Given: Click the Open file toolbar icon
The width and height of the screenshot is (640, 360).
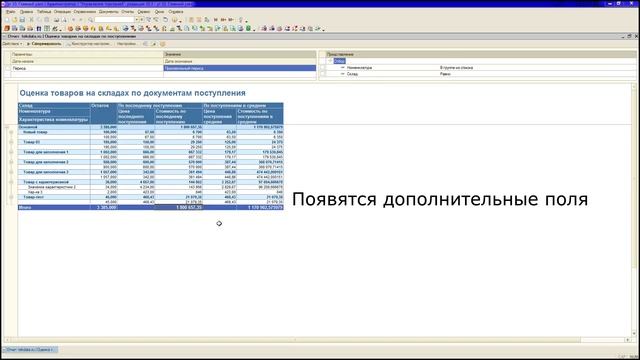Looking at the screenshot, I should coord(15,20).
